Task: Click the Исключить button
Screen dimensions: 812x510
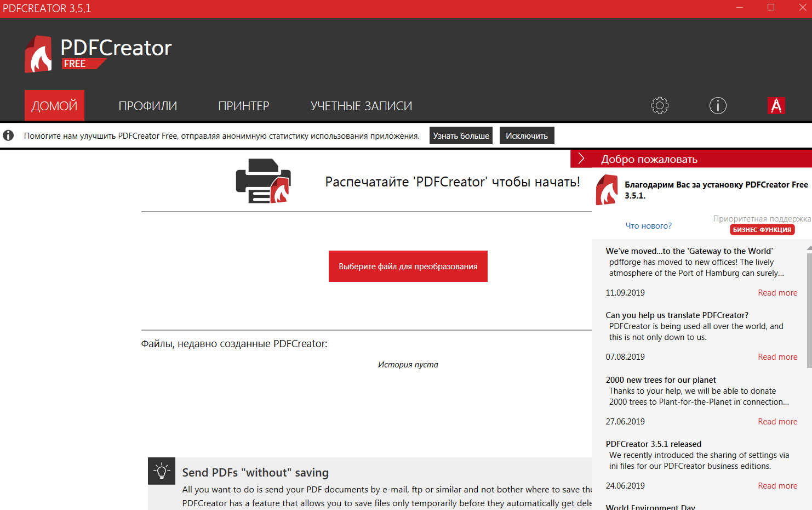Action: click(x=527, y=135)
